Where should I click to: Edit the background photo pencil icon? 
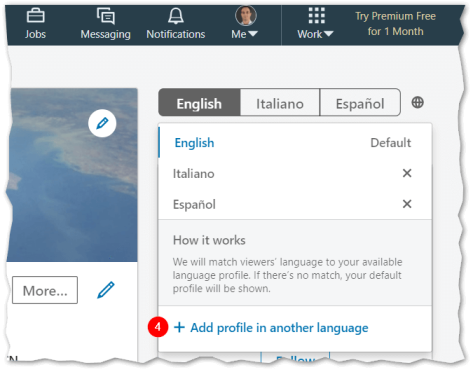(102, 123)
